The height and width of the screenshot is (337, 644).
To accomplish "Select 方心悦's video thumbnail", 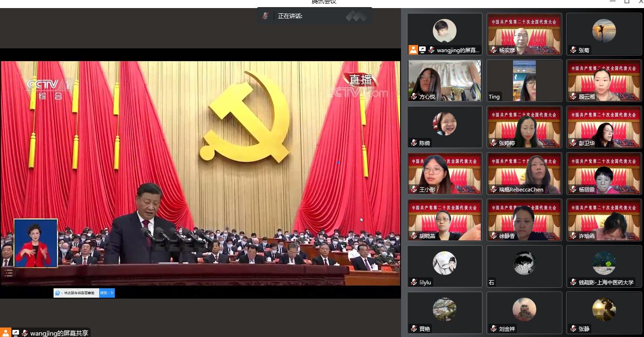I will 445,80.
